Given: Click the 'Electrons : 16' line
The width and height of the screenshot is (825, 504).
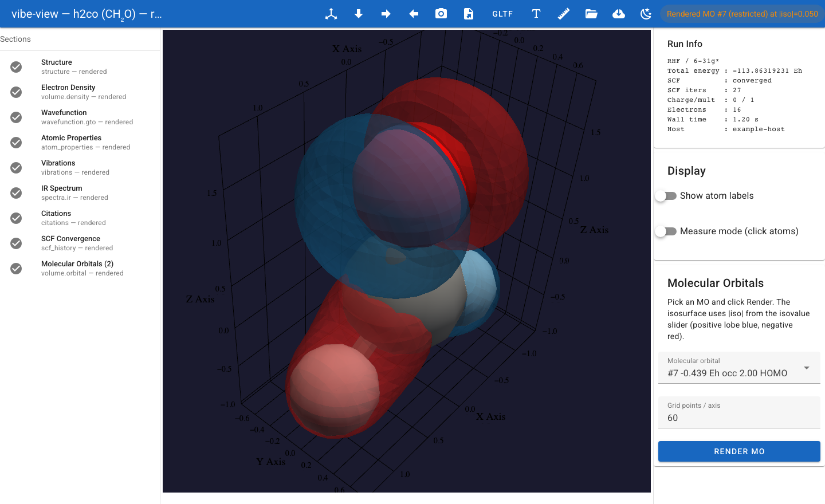Looking at the screenshot, I should (704, 110).
